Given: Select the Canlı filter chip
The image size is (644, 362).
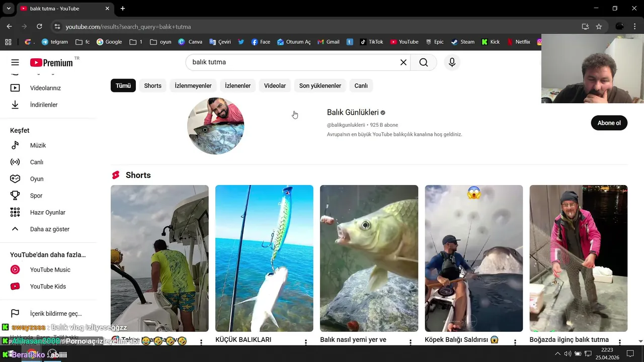Looking at the screenshot, I should 361,85.
